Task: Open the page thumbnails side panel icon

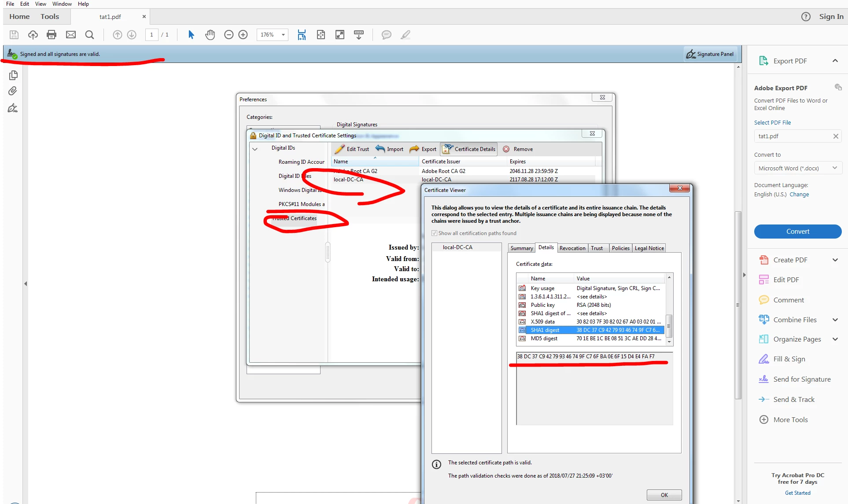Action: click(x=13, y=75)
